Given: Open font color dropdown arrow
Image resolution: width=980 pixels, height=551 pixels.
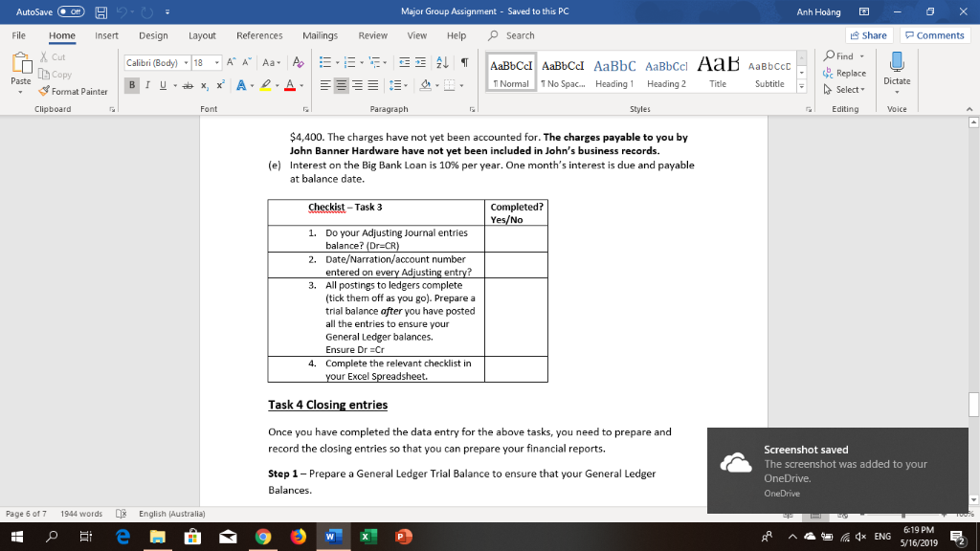Looking at the screenshot, I should pyautogui.click(x=301, y=85).
